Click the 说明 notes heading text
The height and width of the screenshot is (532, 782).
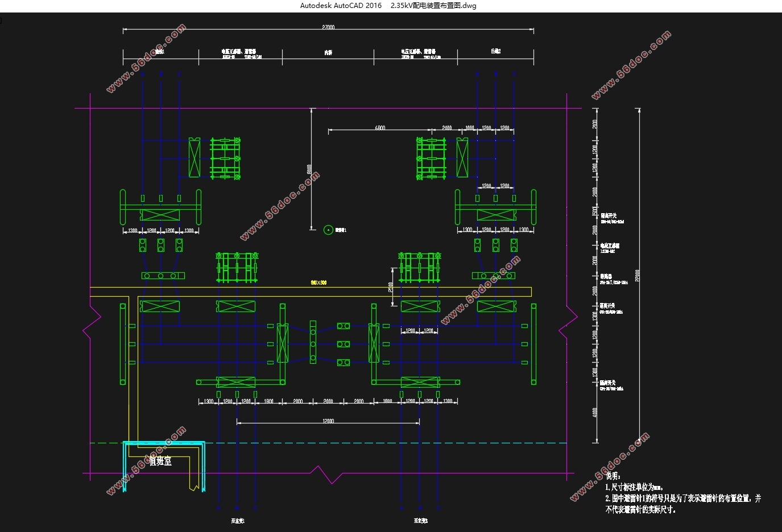pyautogui.click(x=613, y=476)
